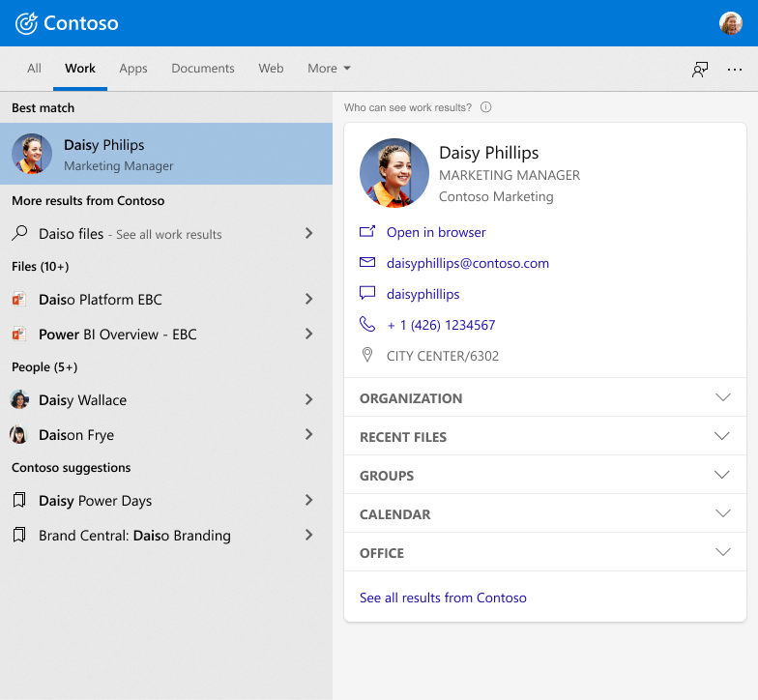Expand the ORGANIZATION section

(x=545, y=397)
